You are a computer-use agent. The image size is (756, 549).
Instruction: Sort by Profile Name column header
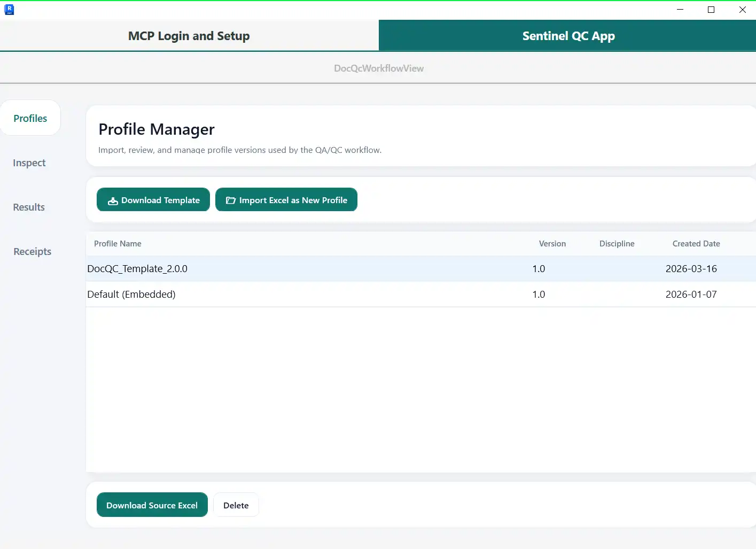click(118, 244)
